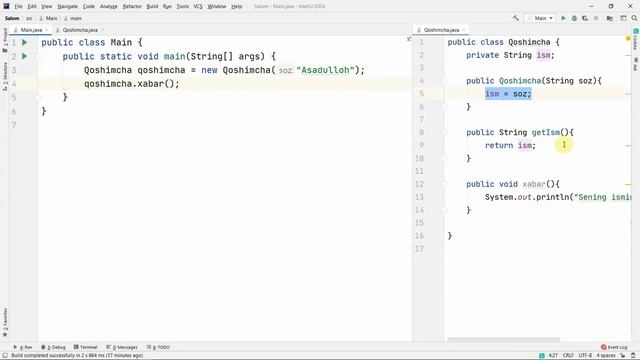The width and height of the screenshot is (640, 360).
Task: Open the Structure tool window sidebar
Action: pyautogui.click(x=5, y=76)
